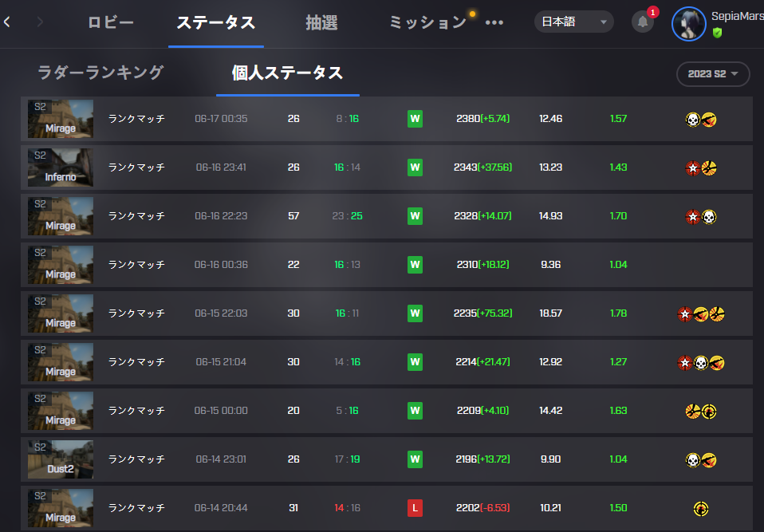Click the value 9.90

[x=550, y=459]
